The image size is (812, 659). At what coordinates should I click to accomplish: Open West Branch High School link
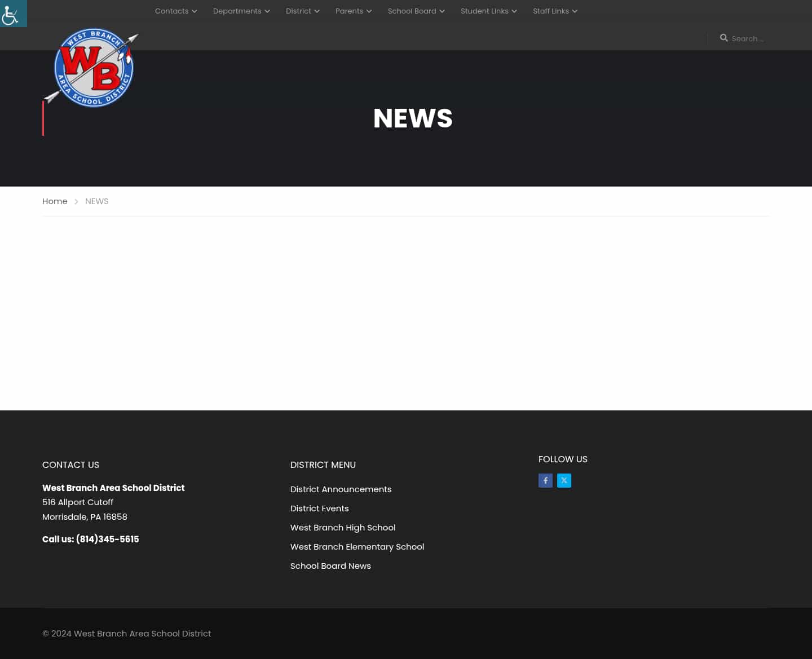point(343,527)
